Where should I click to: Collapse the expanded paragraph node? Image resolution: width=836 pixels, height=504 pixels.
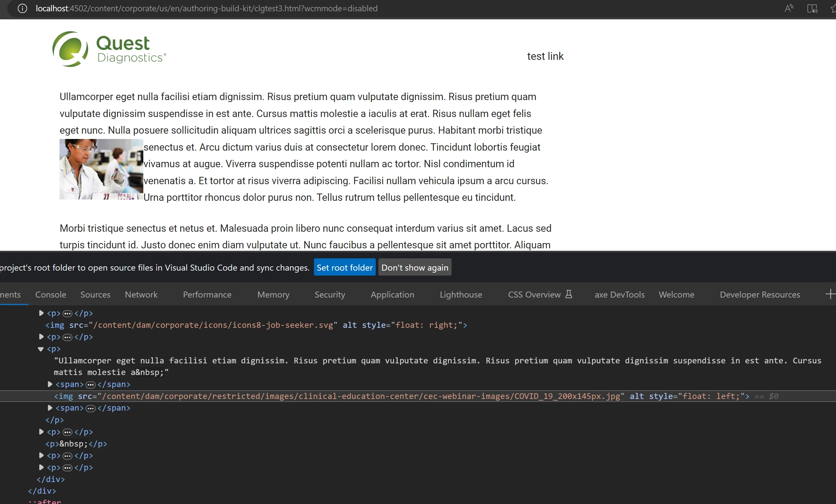(41, 349)
